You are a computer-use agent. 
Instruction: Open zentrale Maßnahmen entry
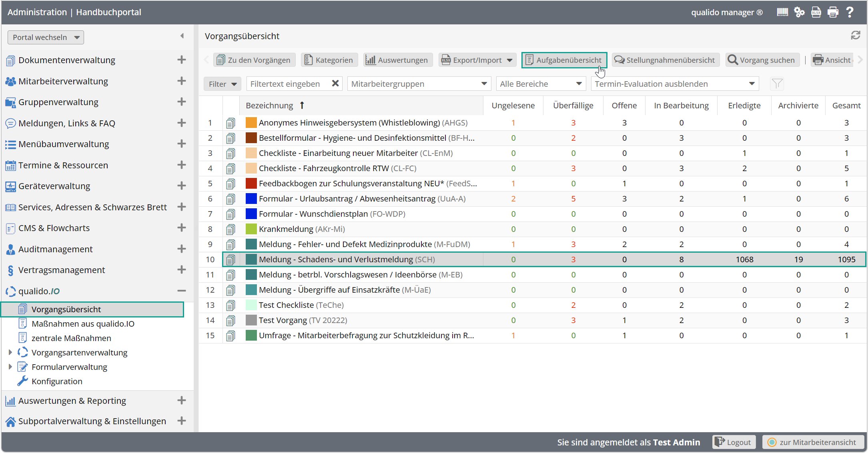(71, 338)
